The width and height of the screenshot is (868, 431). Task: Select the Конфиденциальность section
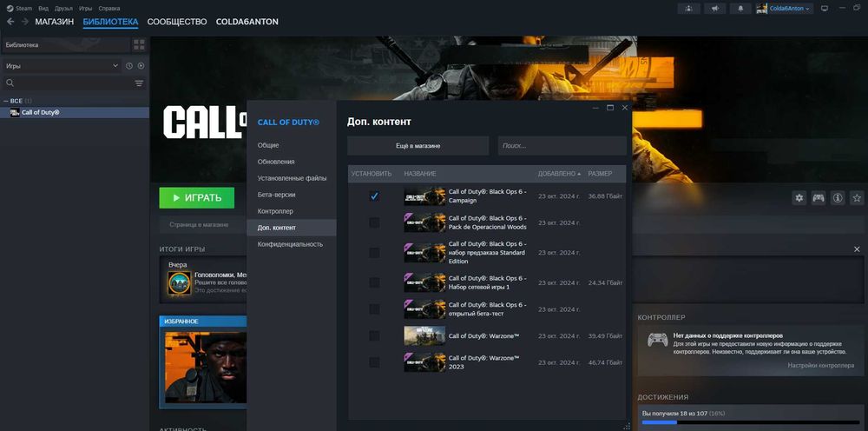coord(291,244)
